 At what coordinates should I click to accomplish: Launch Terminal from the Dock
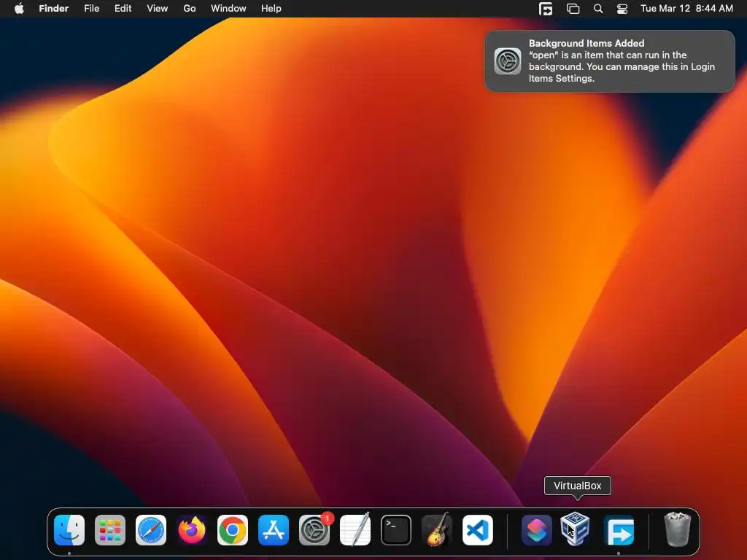point(396,530)
